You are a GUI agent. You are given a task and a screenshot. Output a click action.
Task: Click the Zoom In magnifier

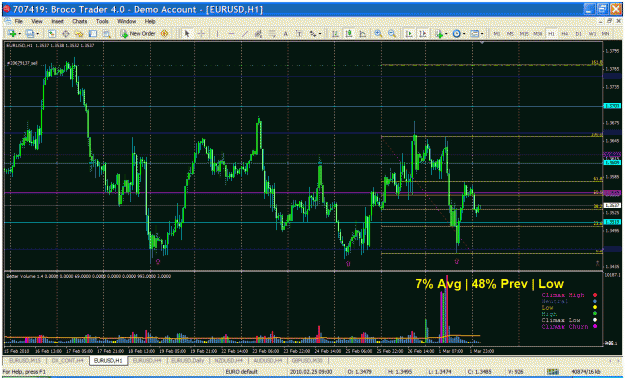[x=378, y=34]
